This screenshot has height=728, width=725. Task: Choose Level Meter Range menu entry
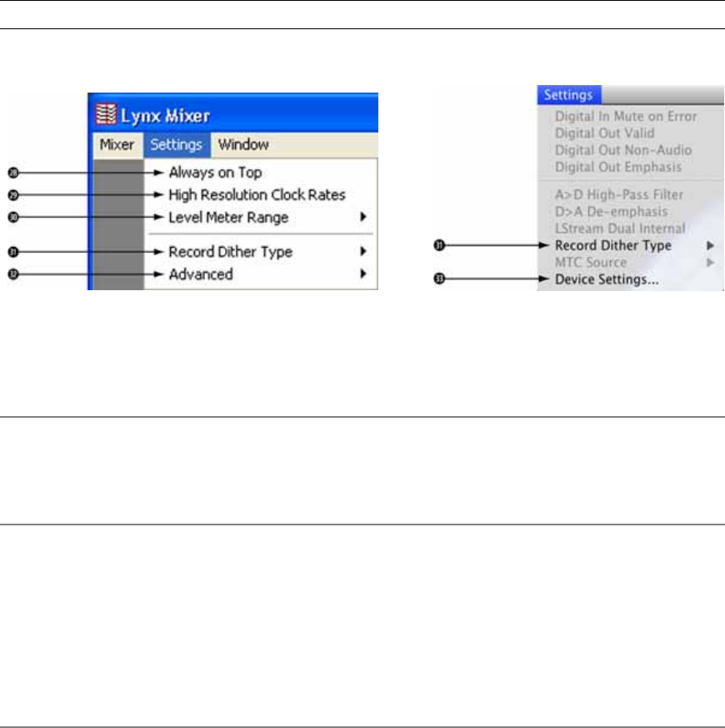coord(228,218)
